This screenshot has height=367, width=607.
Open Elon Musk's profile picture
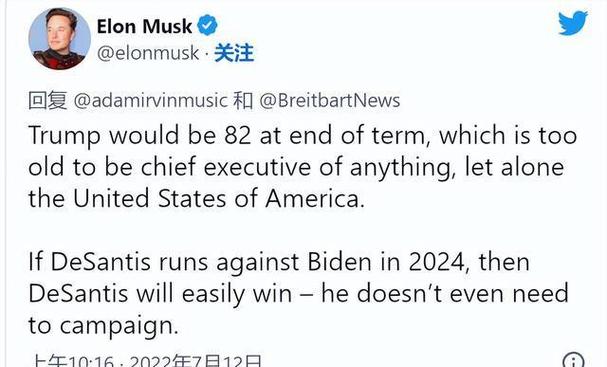click(60, 39)
